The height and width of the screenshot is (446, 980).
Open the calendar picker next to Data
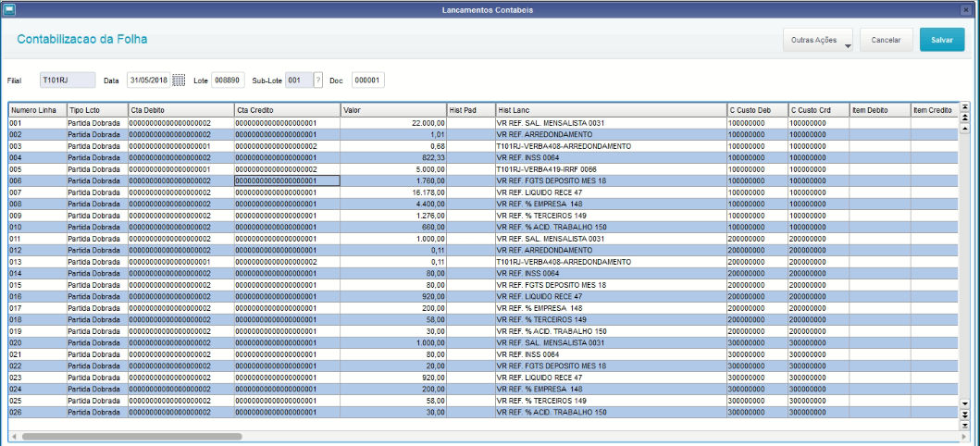click(x=179, y=80)
